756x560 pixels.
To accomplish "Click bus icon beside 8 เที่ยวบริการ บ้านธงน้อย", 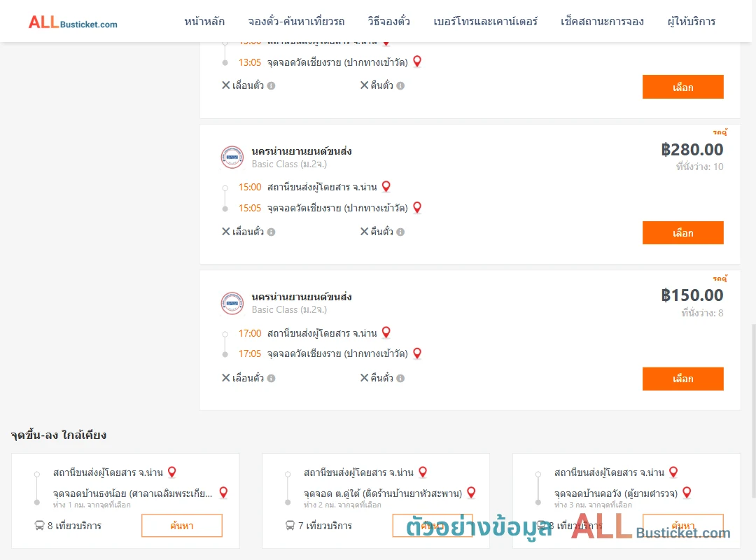I will 39,525.
